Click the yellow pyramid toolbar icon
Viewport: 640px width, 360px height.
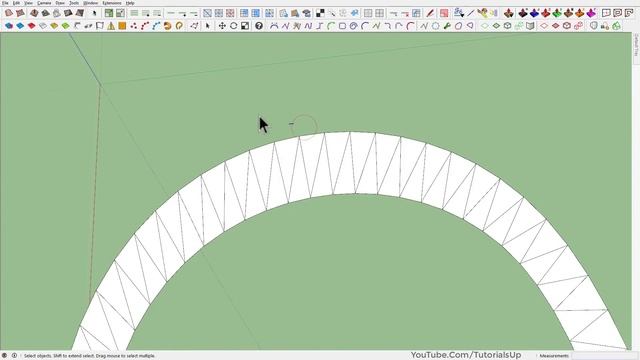pyautogui.click(x=111, y=26)
